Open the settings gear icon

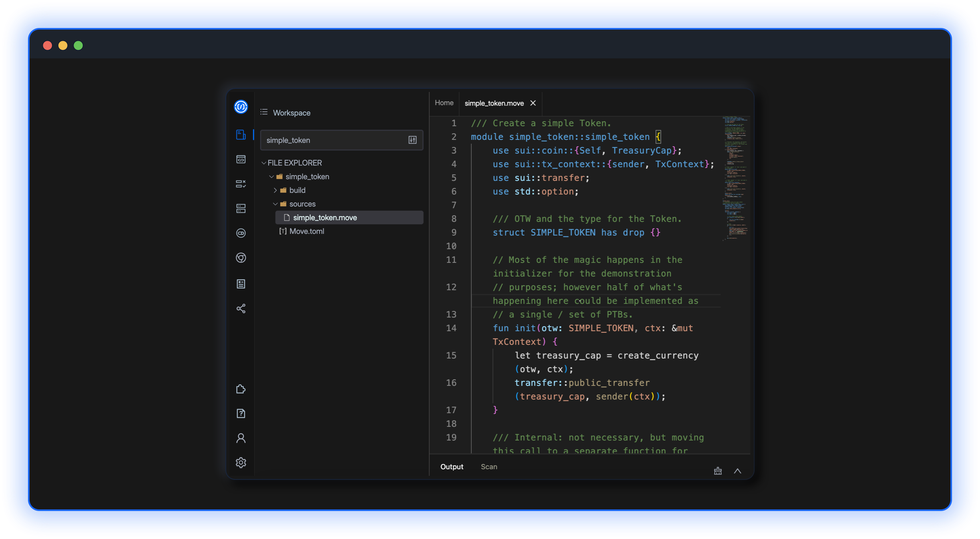[x=241, y=463]
